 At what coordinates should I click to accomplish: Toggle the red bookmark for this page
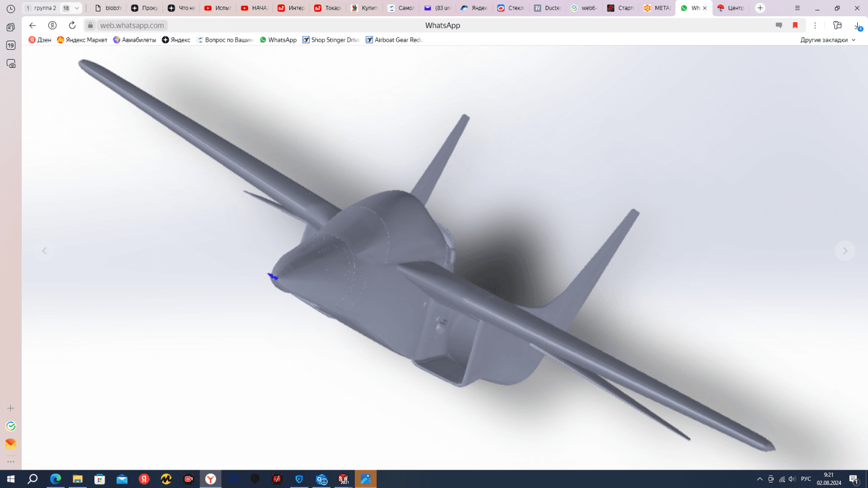click(795, 25)
